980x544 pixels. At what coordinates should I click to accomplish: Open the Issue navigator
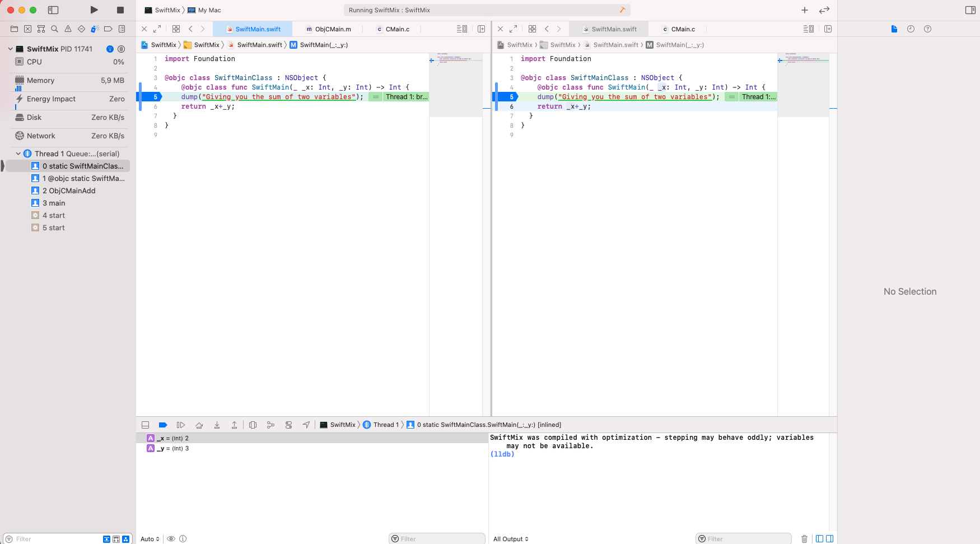point(68,29)
